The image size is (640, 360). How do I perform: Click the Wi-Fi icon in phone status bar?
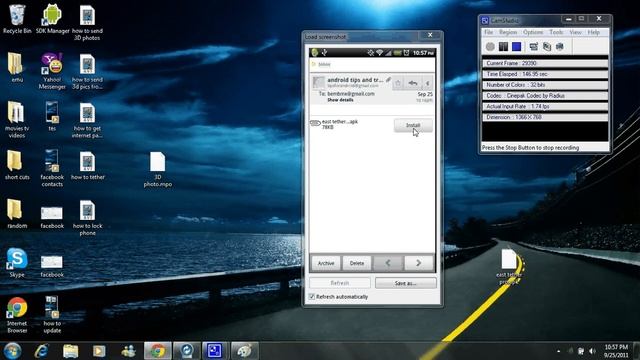[x=379, y=53]
